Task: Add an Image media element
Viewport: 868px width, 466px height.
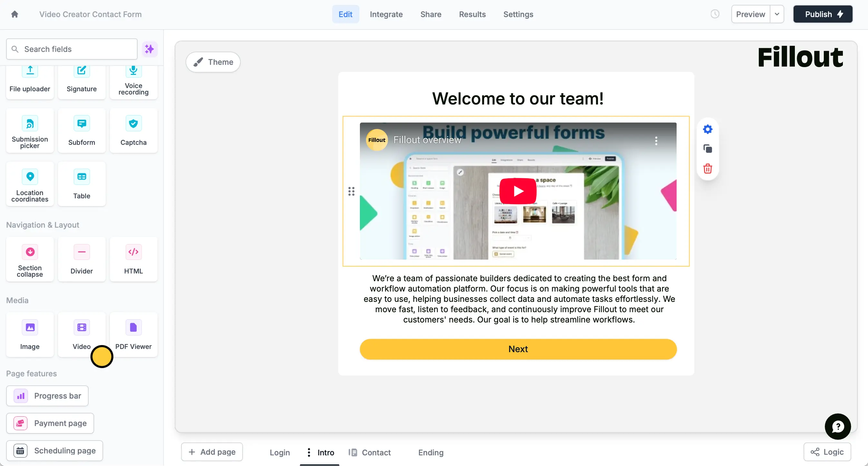Action: 30,334
